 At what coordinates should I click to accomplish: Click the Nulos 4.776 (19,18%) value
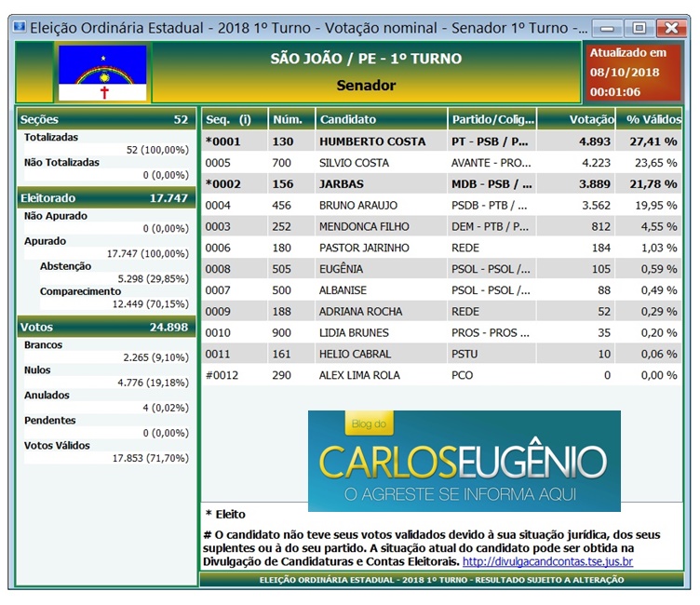153,383
